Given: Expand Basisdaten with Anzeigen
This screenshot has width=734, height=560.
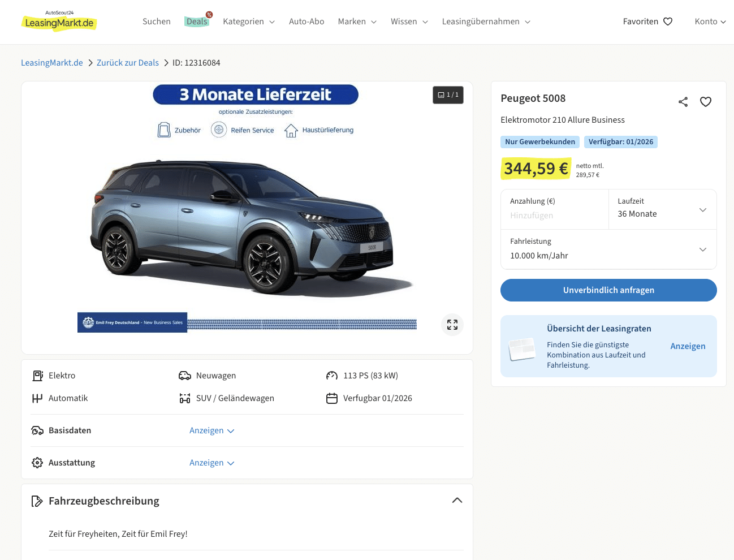Looking at the screenshot, I should [x=211, y=430].
